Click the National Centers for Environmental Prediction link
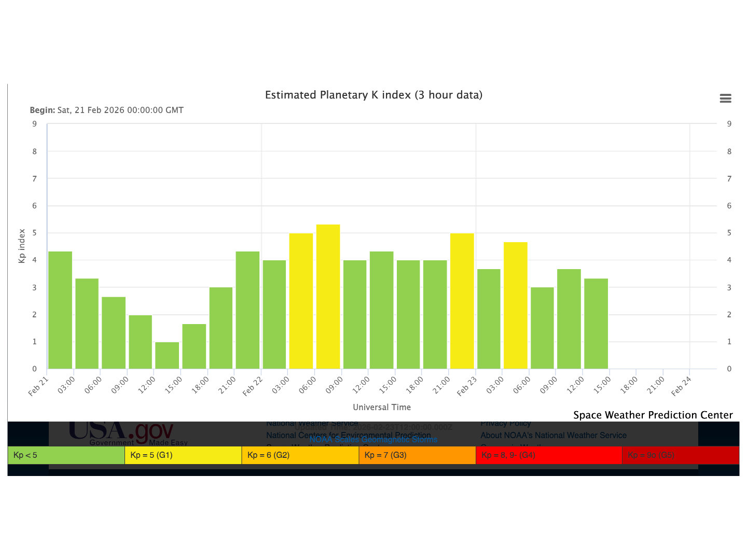 coord(348,435)
